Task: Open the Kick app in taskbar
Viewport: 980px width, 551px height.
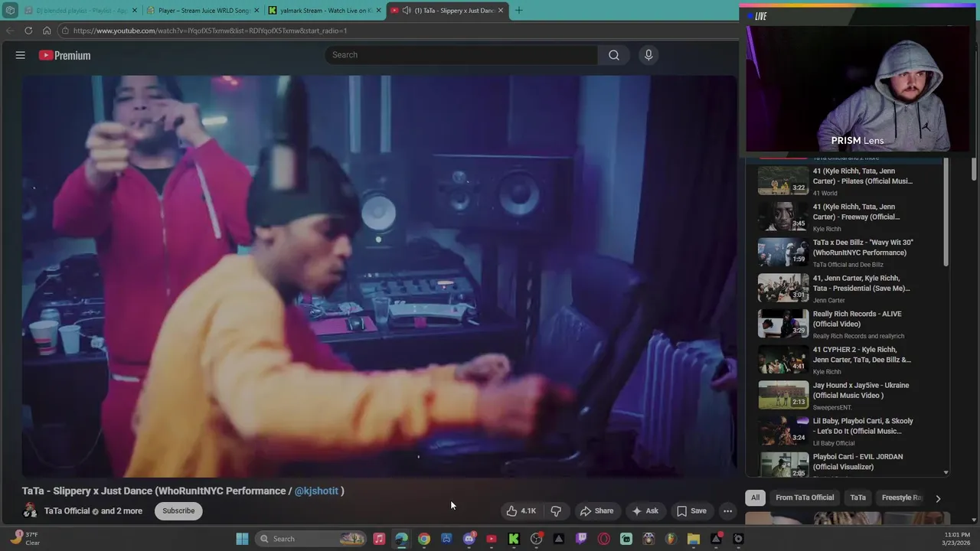Action: pyautogui.click(x=514, y=539)
